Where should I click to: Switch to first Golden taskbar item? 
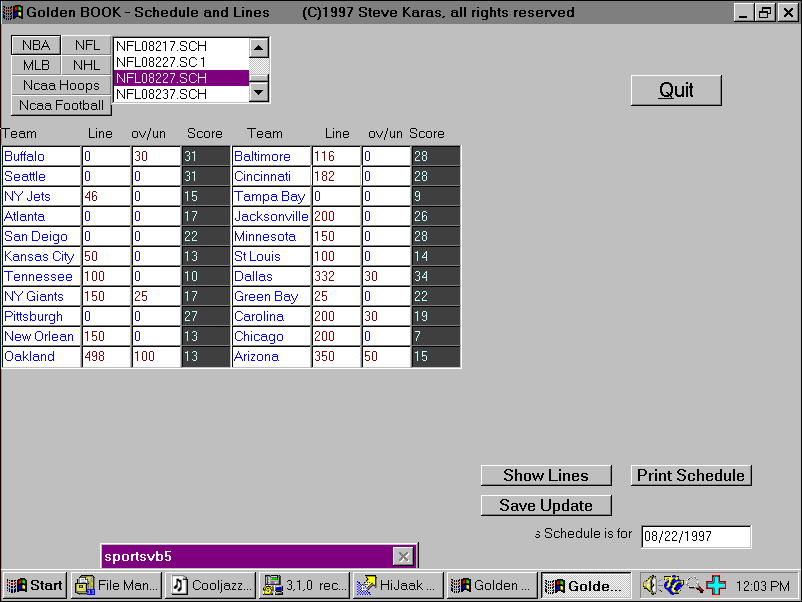click(493, 585)
